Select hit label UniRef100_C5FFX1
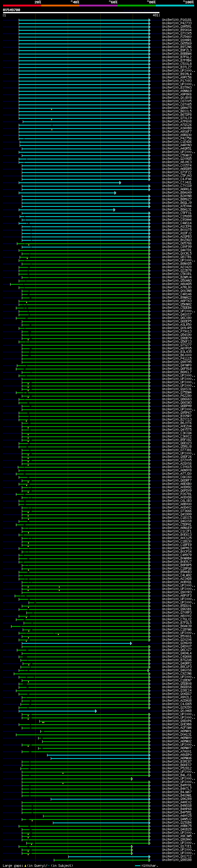 tap(177, 213)
